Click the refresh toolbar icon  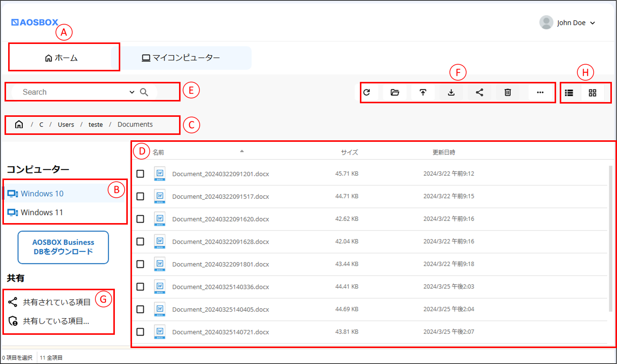[x=367, y=92]
